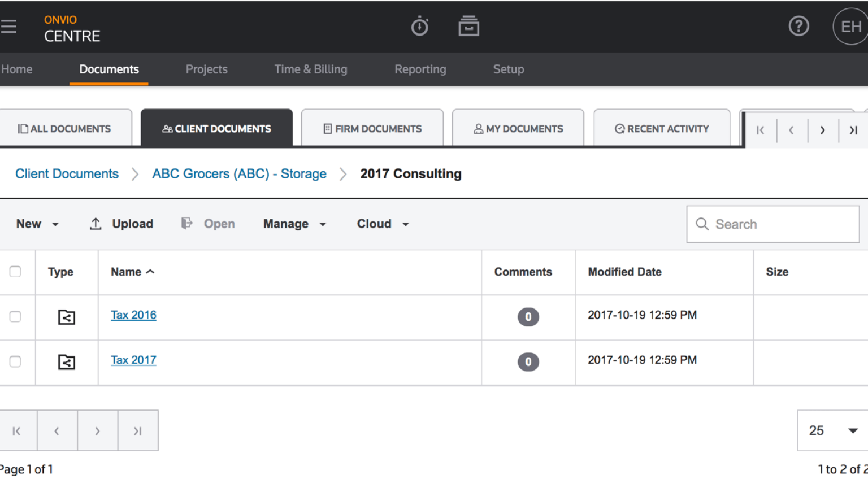The height and width of the screenshot is (488, 868).
Task: Switch to the Firm Documents tab
Action: coord(372,129)
